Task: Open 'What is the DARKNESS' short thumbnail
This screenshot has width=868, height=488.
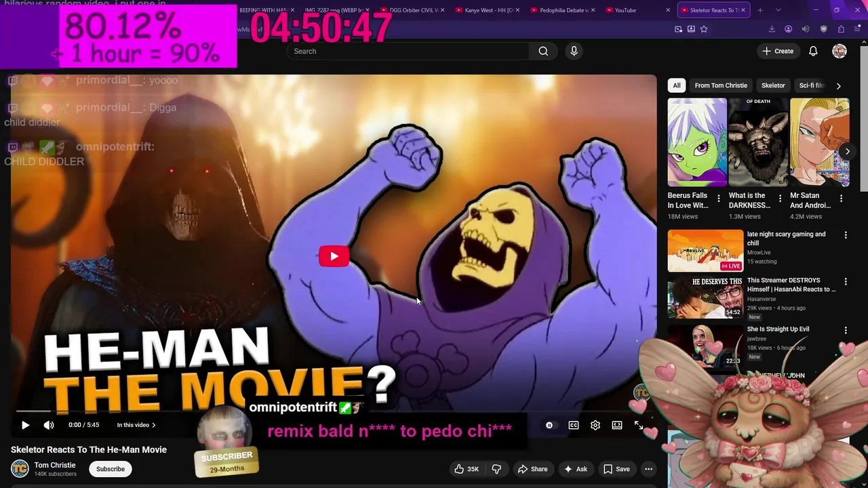Action: click(x=758, y=142)
